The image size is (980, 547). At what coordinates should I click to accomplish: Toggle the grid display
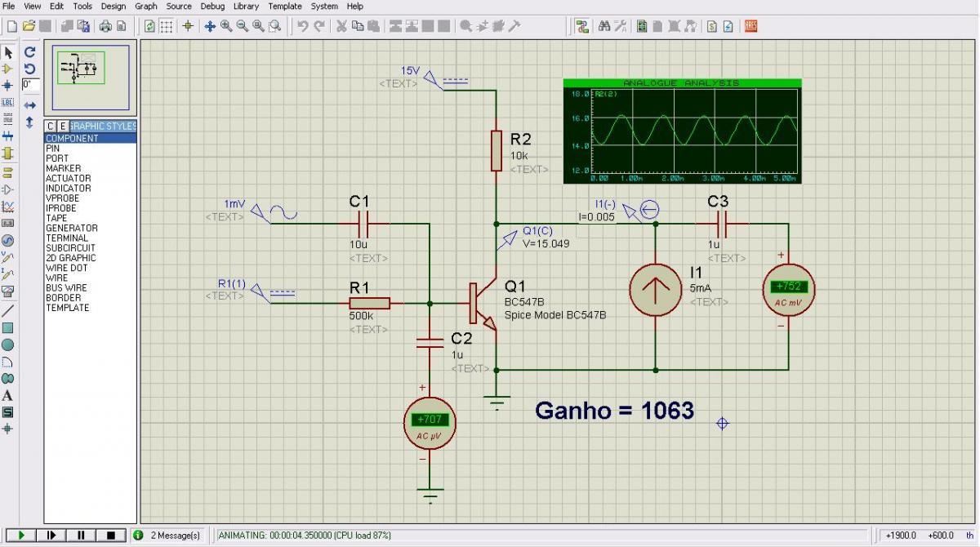[166, 26]
